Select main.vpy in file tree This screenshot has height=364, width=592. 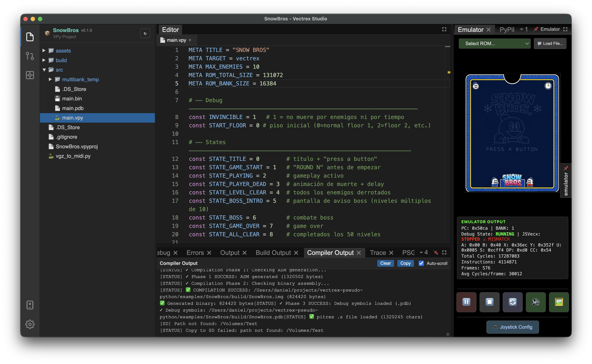tap(97, 118)
